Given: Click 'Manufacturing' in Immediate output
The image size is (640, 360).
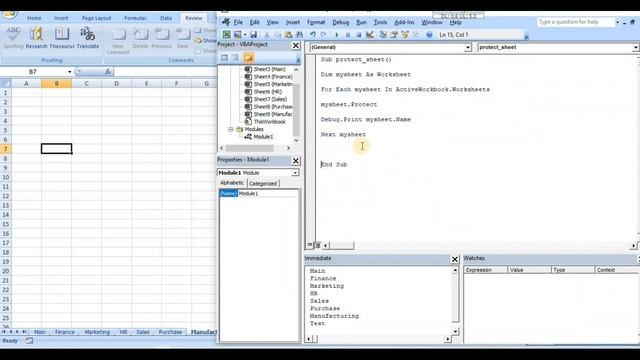Looking at the screenshot, I should click(x=334, y=316).
